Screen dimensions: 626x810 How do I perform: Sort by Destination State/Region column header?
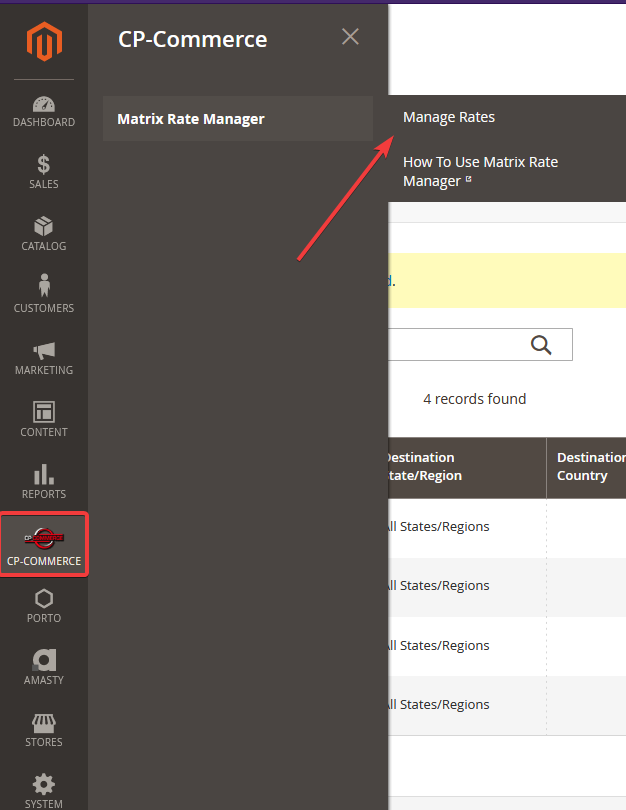pyautogui.click(x=467, y=467)
